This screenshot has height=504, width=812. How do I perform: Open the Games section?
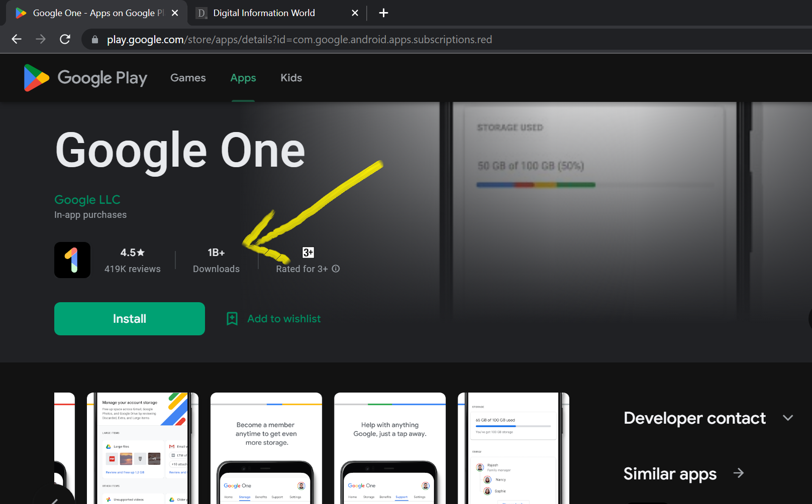click(x=188, y=78)
